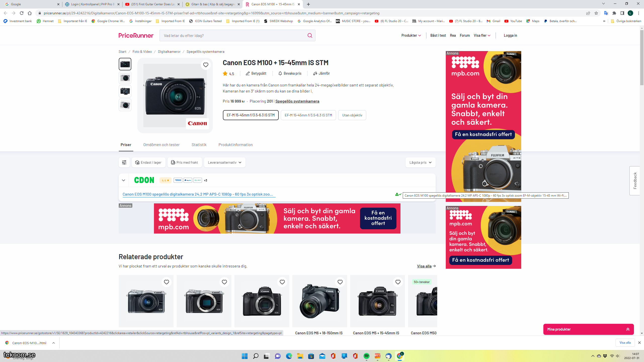Open side panel icon in Chrome toolbar
This screenshot has width=644, height=362.
point(622,13)
